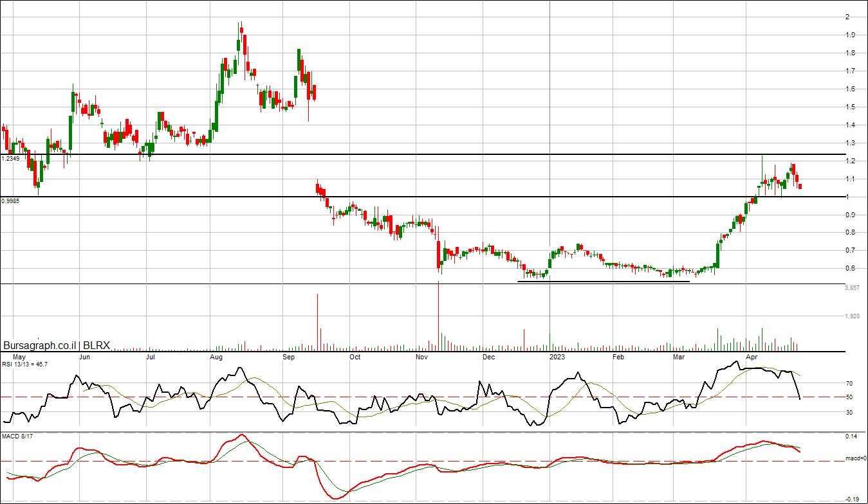Click the -0.19 MACD axis label

[852, 499]
